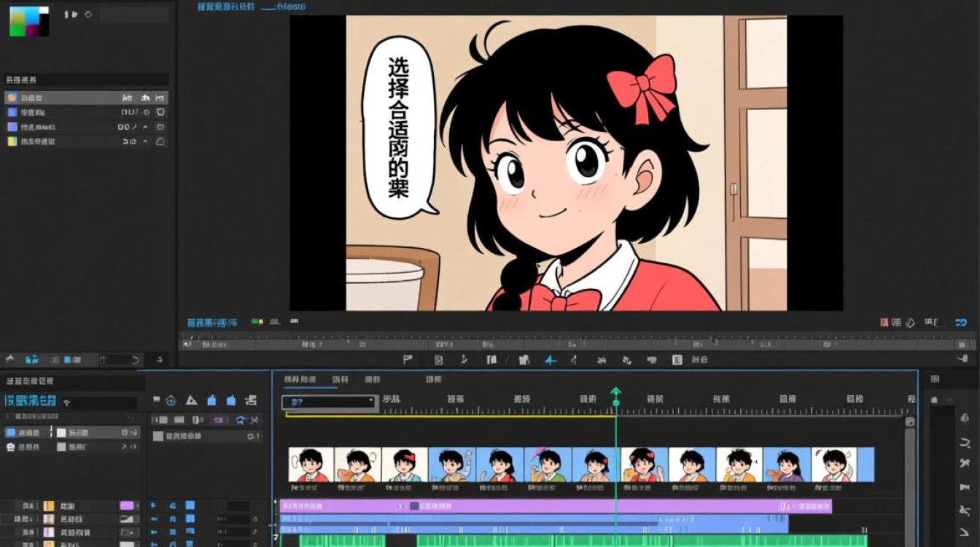
Task: Click the purple icon in the lower-left panel's second toolbar row
Action: 218,420
